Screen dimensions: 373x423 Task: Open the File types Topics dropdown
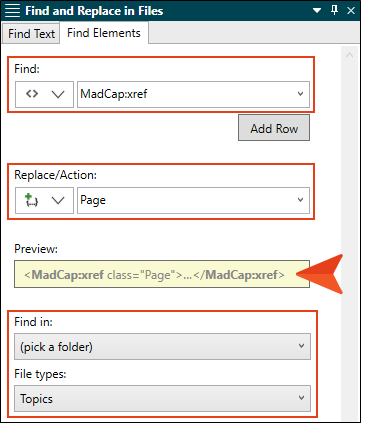(162, 398)
